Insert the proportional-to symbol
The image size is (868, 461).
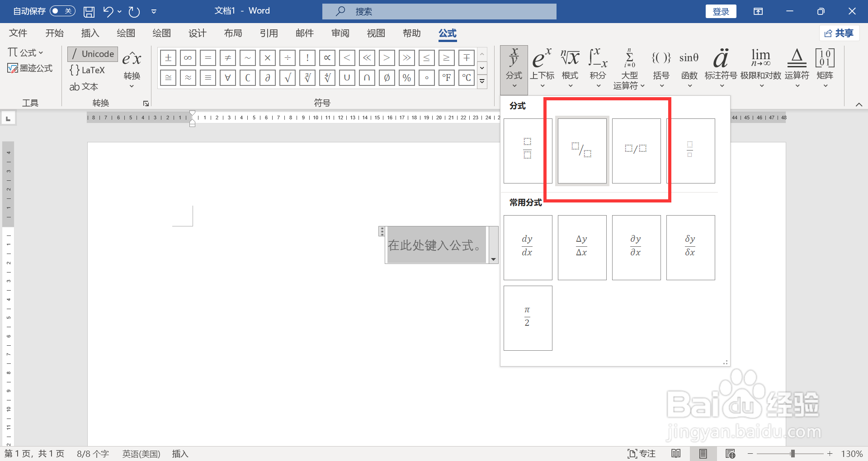(327, 58)
